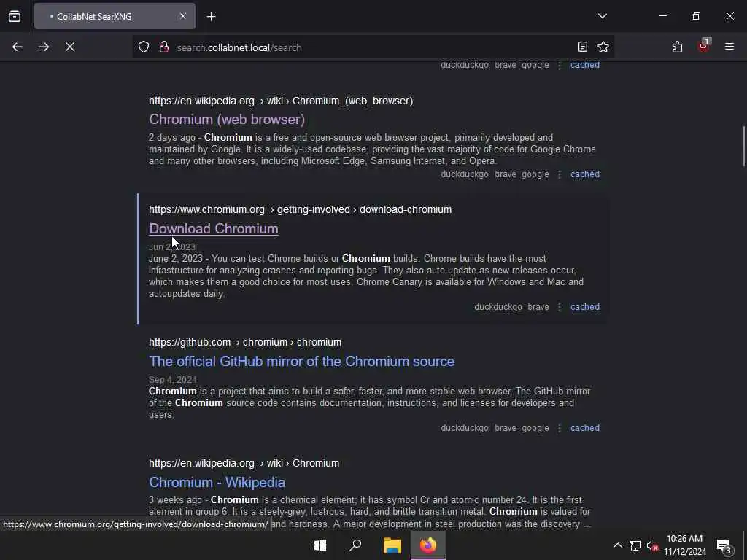Toggle reader view icon
The height and width of the screenshot is (560, 747).
(583, 47)
